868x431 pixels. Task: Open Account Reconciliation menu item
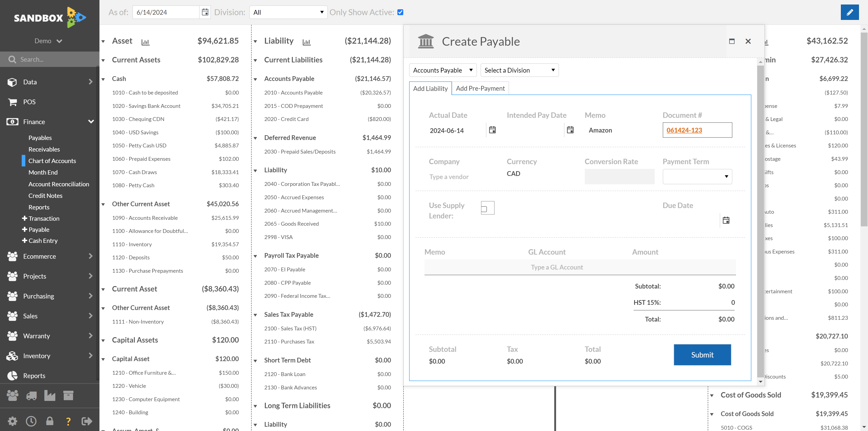[59, 184]
